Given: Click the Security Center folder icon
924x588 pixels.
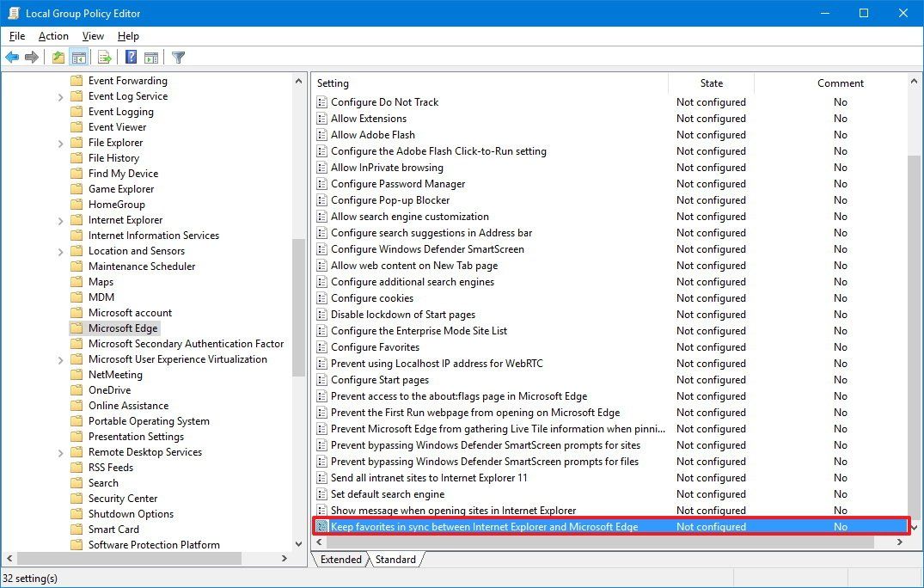Looking at the screenshot, I should [76, 498].
